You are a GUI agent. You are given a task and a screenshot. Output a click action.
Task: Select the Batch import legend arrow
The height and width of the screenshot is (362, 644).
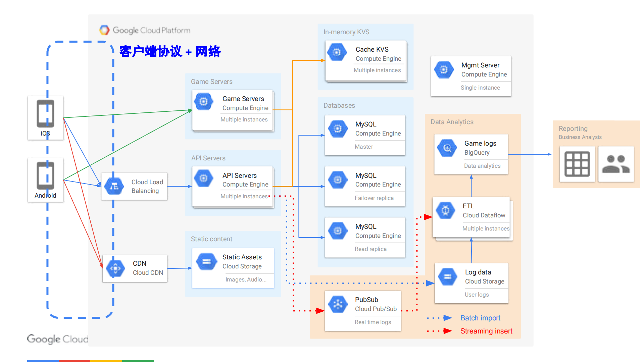(447, 318)
